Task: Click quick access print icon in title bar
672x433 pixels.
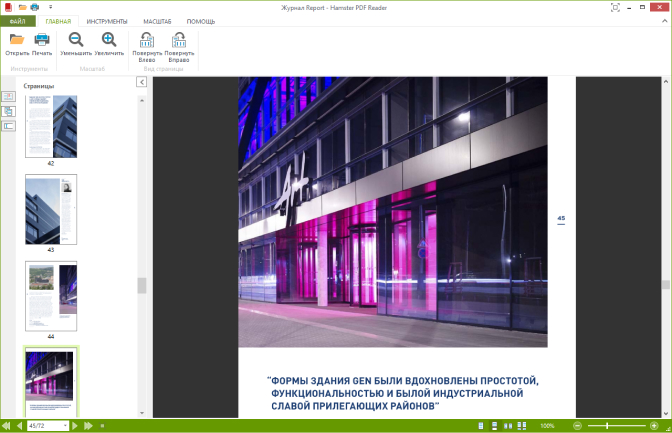Action: click(x=35, y=7)
